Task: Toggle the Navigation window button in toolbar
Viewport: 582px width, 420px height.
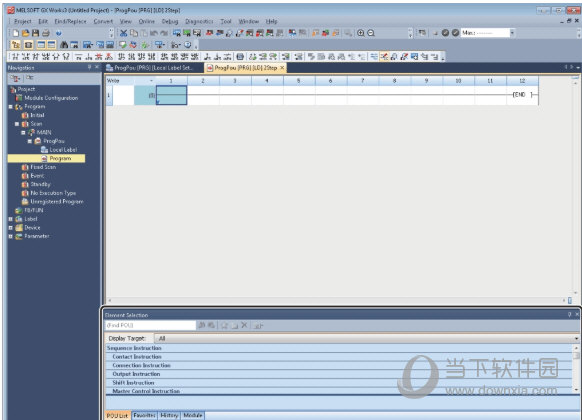Action: (x=16, y=45)
